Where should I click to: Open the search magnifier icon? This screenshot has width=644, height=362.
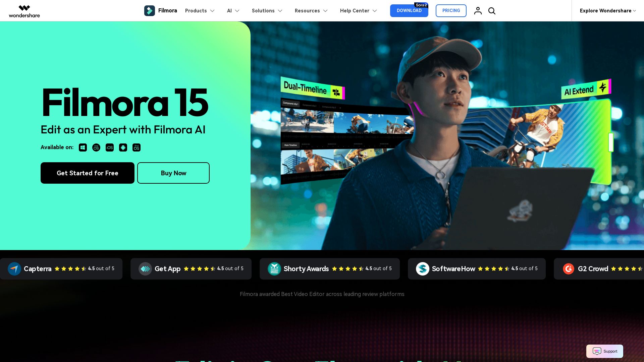coord(492,11)
